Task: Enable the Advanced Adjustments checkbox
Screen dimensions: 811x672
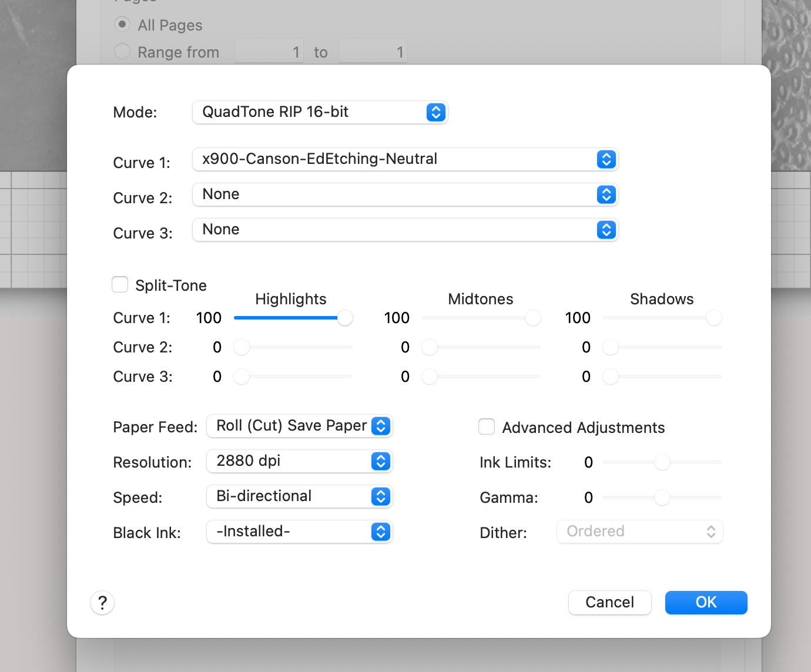Action: tap(487, 426)
